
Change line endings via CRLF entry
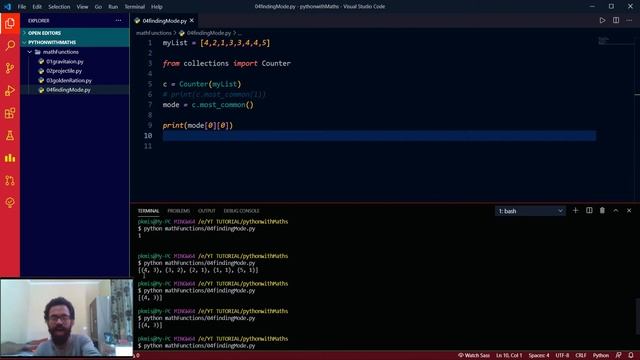click(580, 356)
